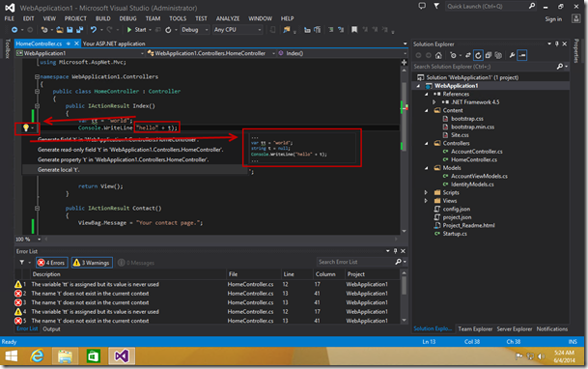Select bootstrap.min.css file
Viewport: 588px width, 369px height.
[472, 127]
